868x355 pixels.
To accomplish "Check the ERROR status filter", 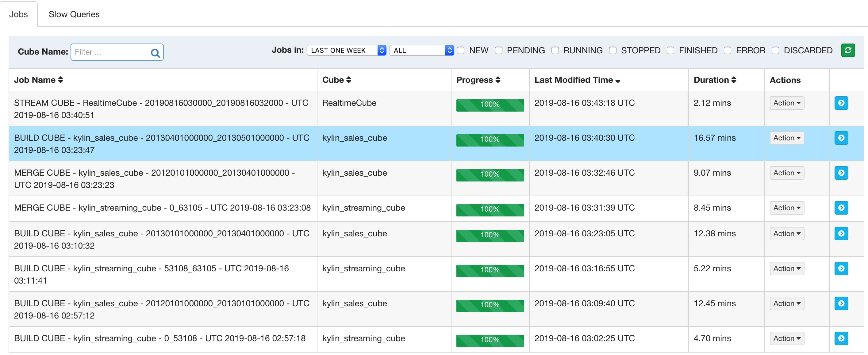I will pos(728,51).
